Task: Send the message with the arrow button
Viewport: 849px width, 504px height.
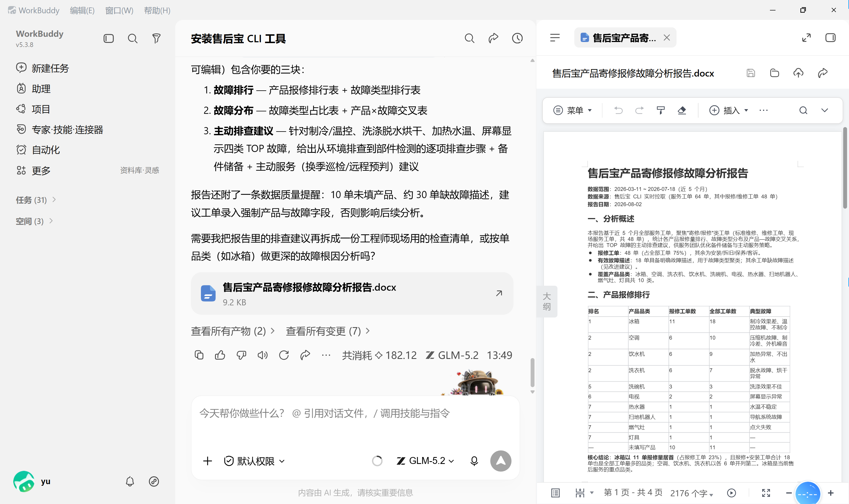Action: (501, 461)
